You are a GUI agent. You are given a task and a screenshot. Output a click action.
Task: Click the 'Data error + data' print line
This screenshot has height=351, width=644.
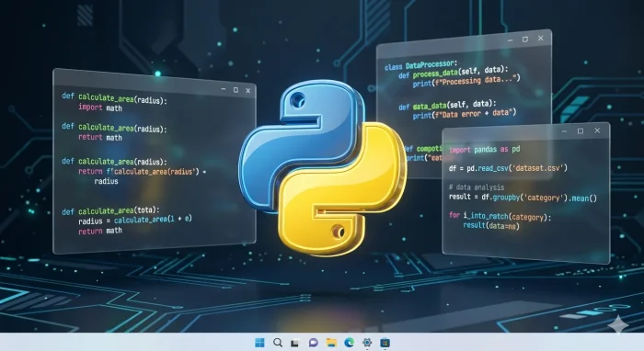click(465, 114)
